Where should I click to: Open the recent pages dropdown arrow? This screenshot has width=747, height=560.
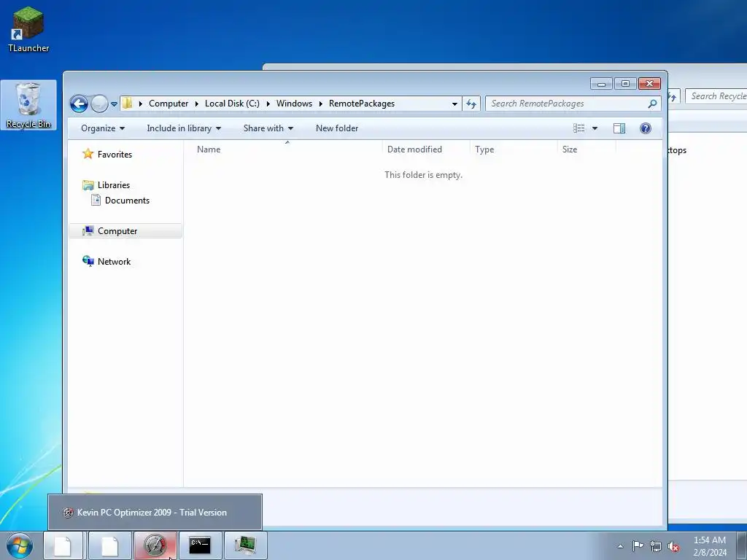(114, 104)
